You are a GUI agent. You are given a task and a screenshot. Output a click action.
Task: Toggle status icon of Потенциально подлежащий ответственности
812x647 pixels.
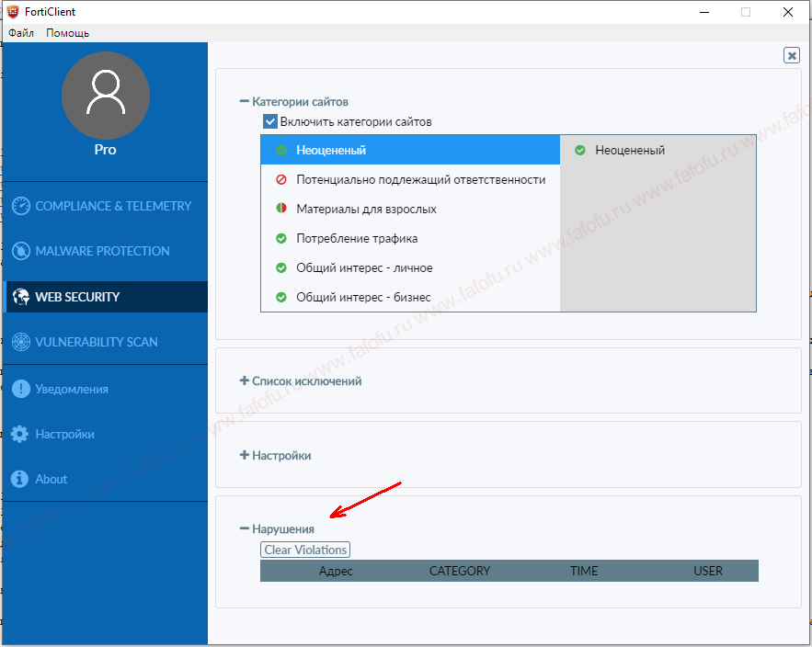point(281,179)
